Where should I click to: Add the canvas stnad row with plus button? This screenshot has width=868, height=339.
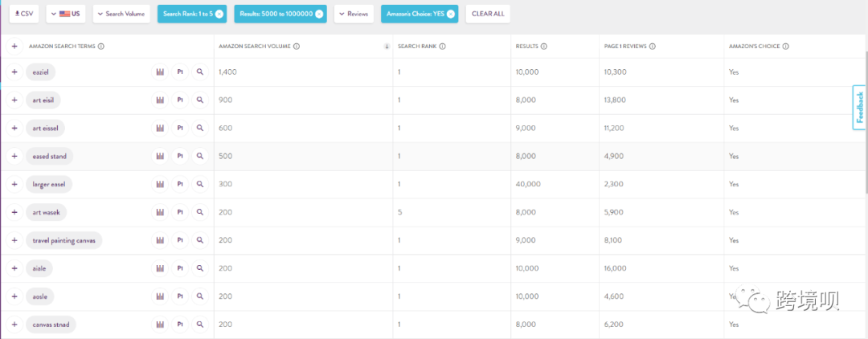[x=14, y=325]
